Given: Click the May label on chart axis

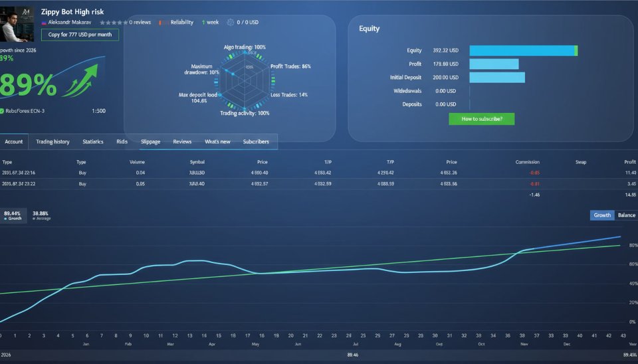Looking at the screenshot, I should 255,344.
